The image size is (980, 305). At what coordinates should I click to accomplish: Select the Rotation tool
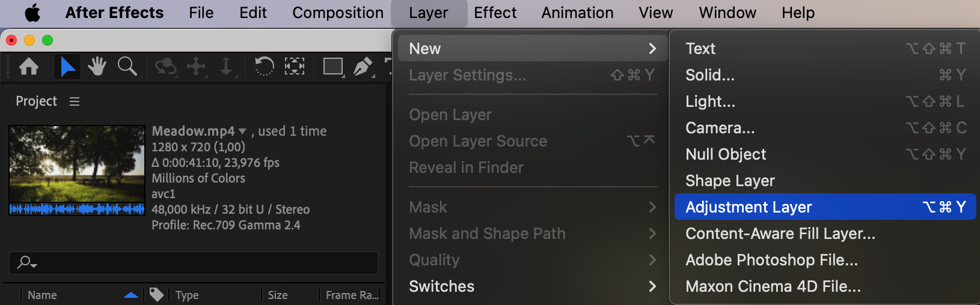click(x=264, y=66)
